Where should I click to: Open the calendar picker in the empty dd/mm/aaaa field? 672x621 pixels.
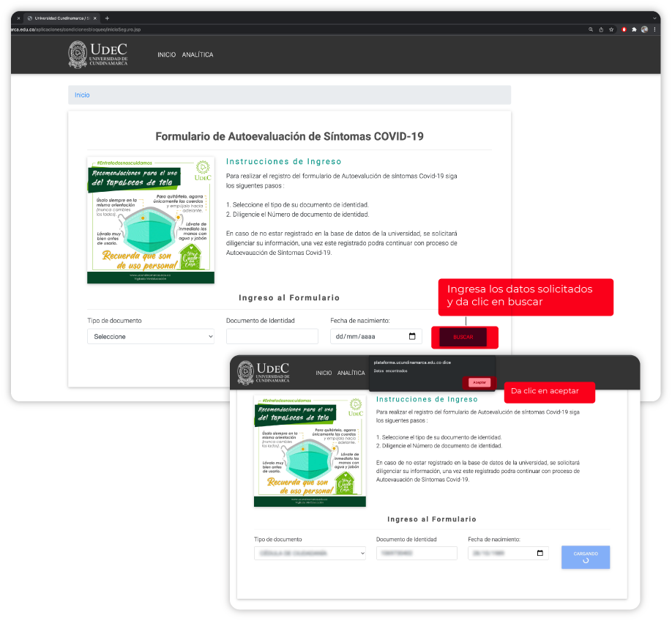tap(412, 336)
